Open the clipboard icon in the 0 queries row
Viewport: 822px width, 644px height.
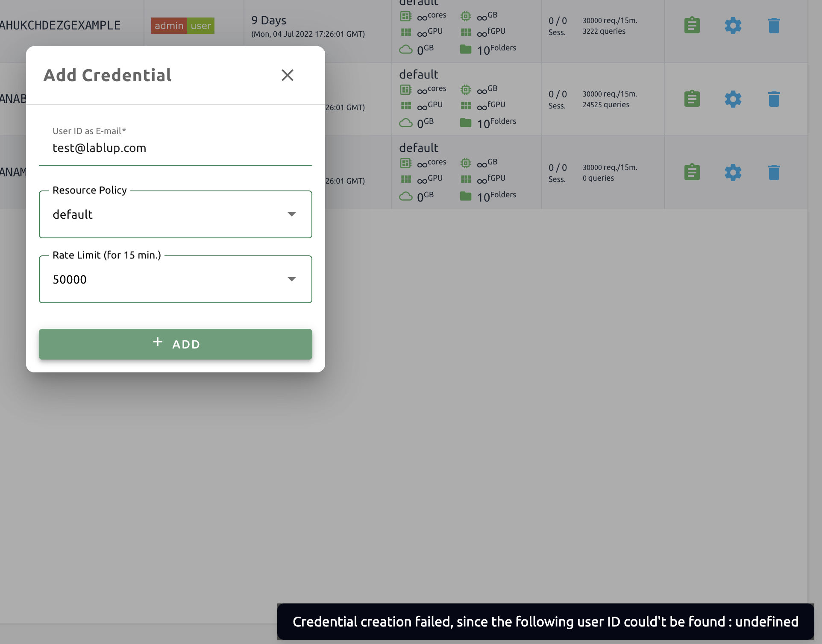[692, 173]
